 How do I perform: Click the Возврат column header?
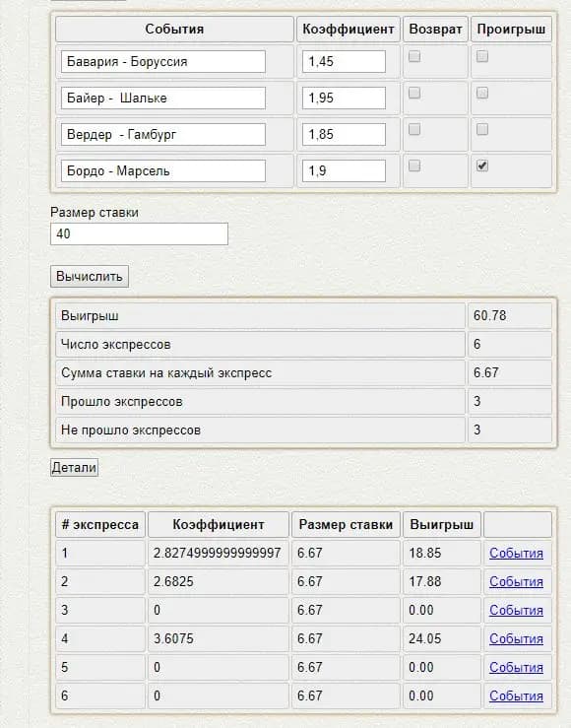coord(435,30)
